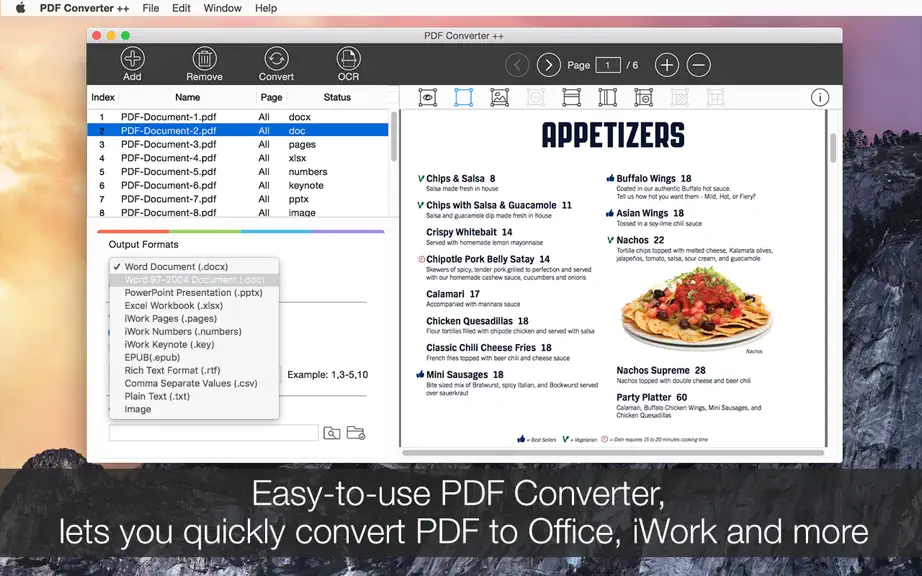Open the info button in preview toolbar

click(820, 98)
